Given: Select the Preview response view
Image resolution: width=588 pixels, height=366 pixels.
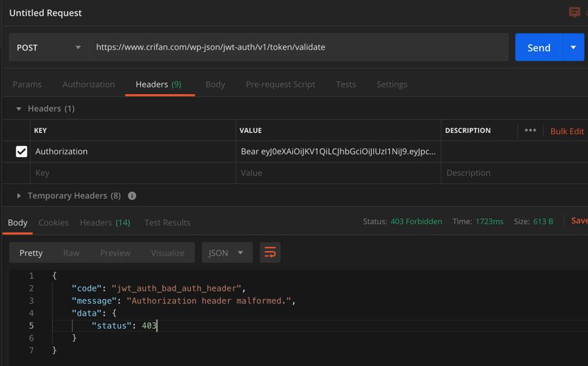Looking at the screenshot, I should pyautogui.click(x=115, y=253).
